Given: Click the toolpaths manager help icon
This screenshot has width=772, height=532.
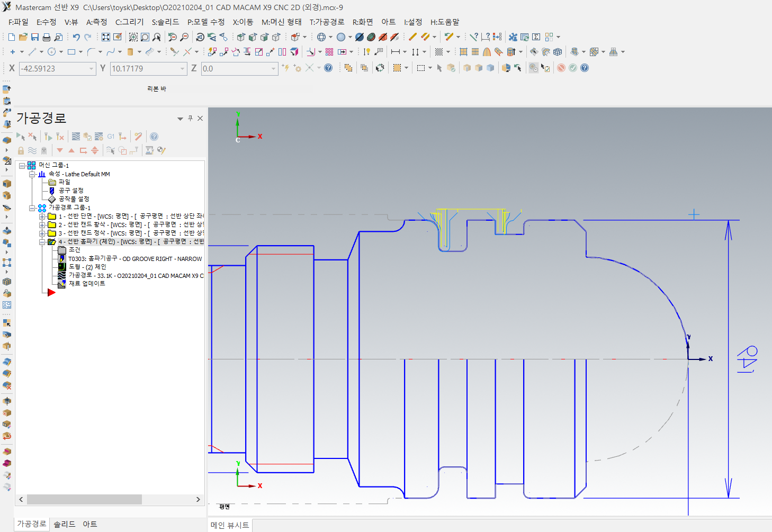Looking at the screenshot, I should click(x=154, y=137).
